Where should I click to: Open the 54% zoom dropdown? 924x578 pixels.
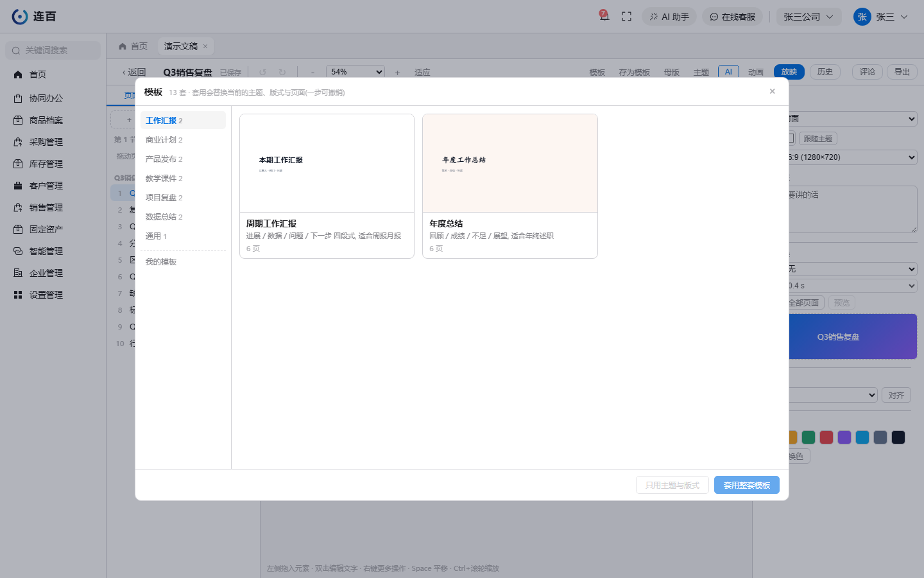click(x=355, y=72)
